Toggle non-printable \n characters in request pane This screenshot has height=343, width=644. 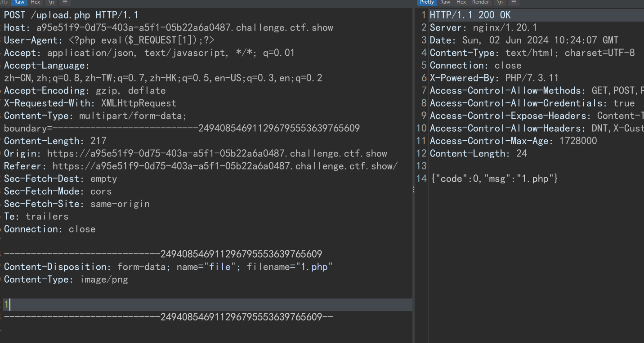[x=50, y=2]
